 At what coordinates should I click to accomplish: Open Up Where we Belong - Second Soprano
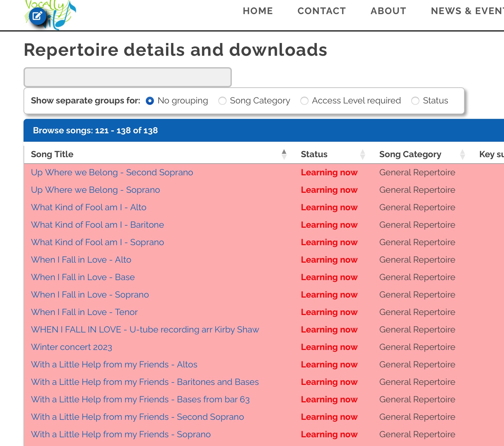pos(112,172)
